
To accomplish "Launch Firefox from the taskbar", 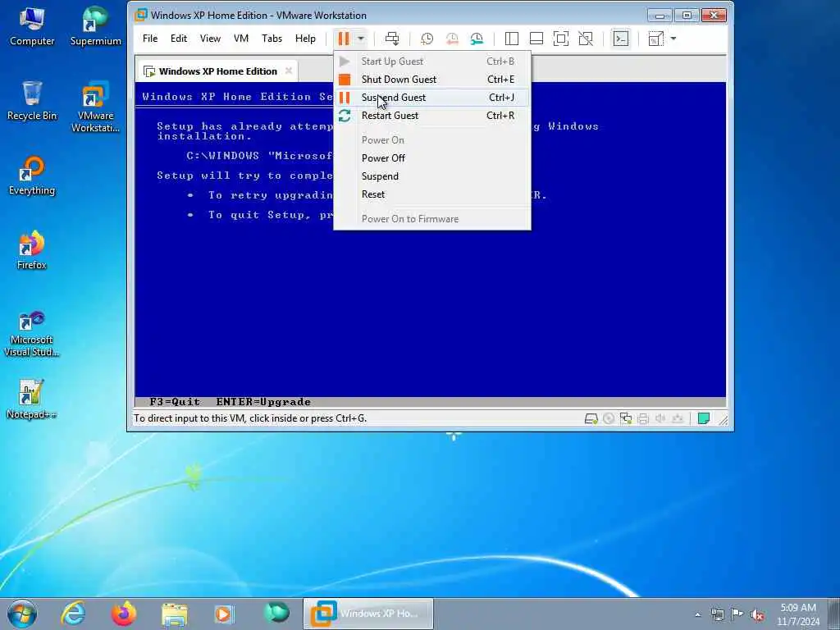I will tap(123, 614).
